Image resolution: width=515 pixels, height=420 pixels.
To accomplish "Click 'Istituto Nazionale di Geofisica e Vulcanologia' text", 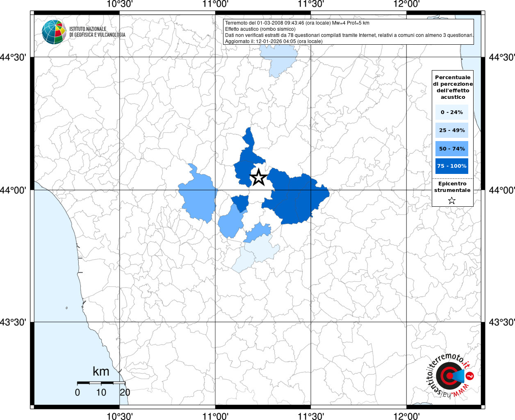I will 97,32.
